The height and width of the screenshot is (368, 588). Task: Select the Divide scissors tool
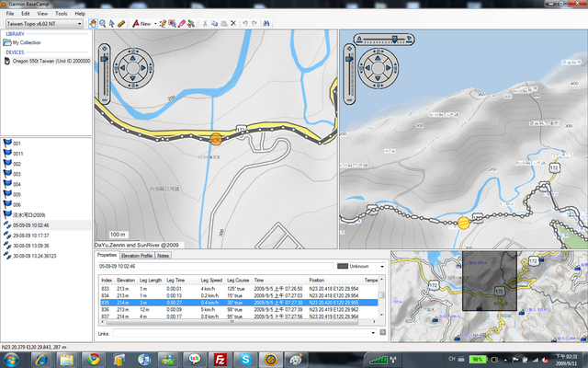191,23
